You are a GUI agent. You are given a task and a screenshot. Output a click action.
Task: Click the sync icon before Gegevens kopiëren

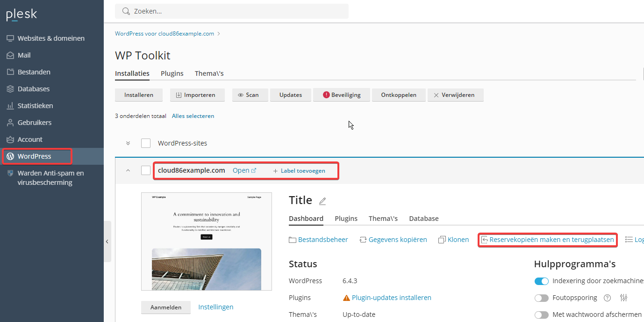coord(363,240)
